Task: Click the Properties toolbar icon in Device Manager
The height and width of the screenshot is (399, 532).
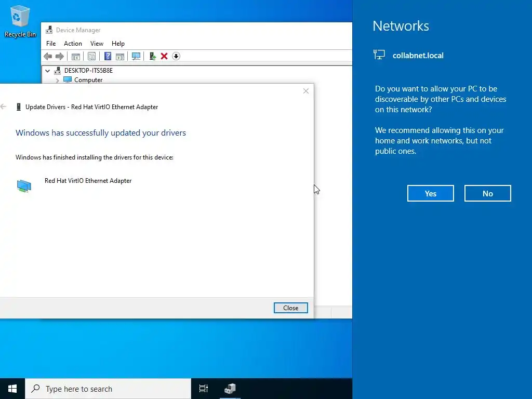Action: 91,56
